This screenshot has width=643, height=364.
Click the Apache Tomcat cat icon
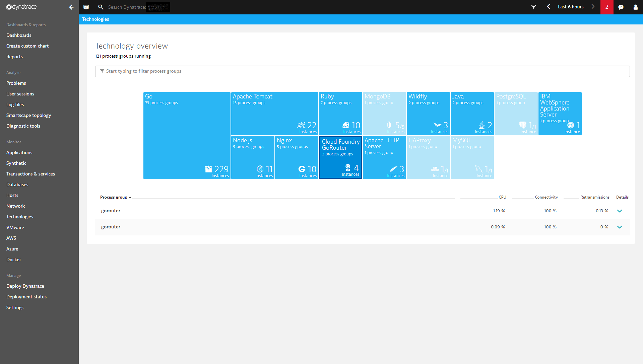pos(301,125)
